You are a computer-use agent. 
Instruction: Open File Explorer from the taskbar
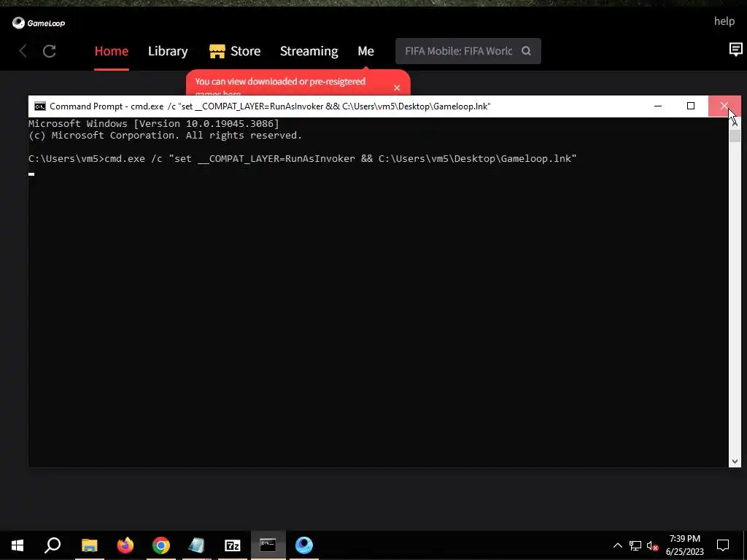[90, 545]
